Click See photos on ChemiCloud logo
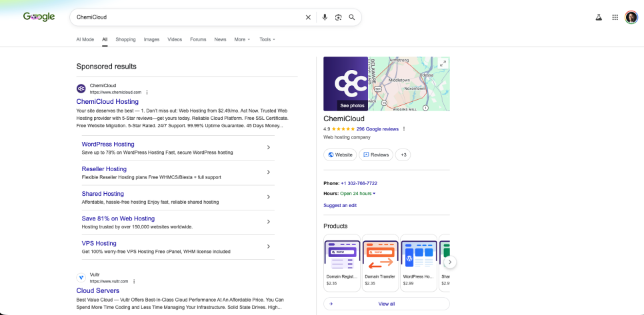The image size is (644, 315). point(352,105)
